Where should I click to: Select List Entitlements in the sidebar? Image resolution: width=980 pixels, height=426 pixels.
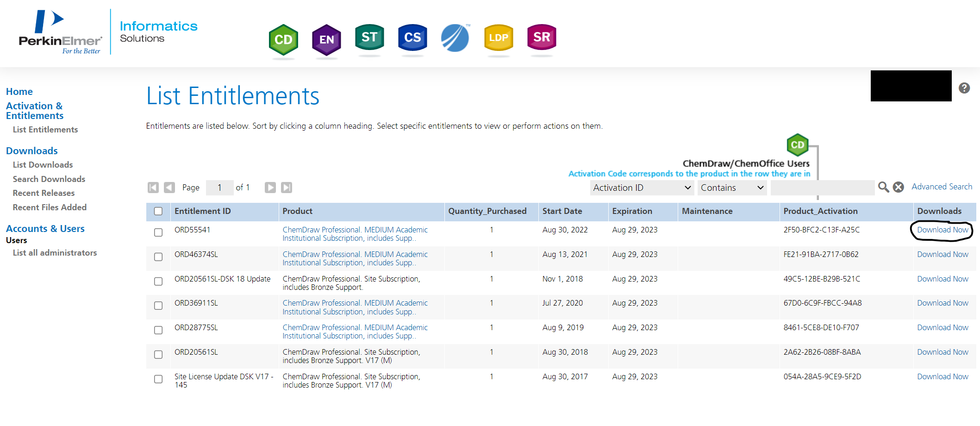click(x=45, y=130)
